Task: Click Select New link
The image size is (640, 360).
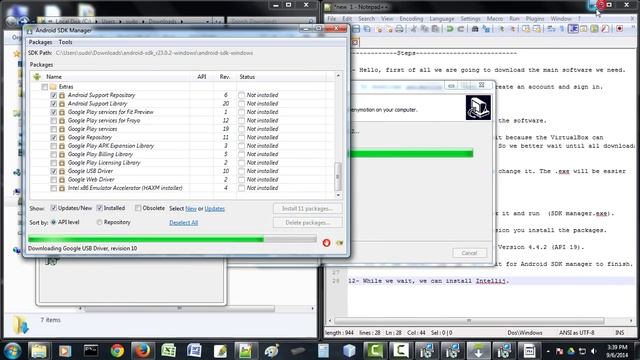Action: 191,209
